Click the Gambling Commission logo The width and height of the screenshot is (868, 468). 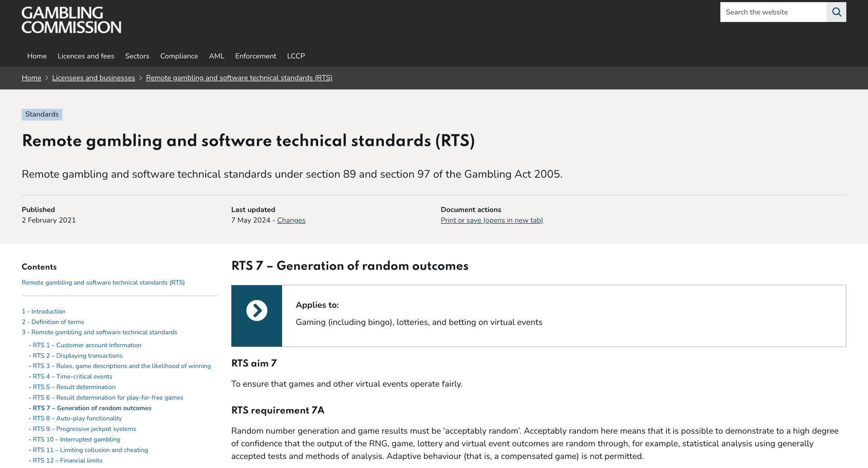71,20
